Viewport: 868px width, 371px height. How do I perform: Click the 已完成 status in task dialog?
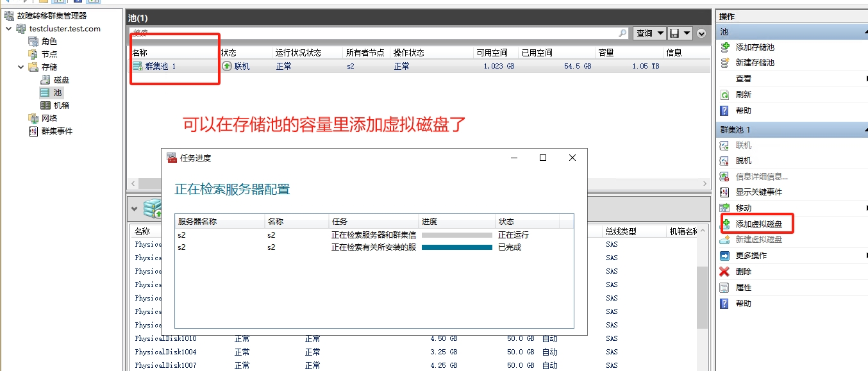[510, 247]
